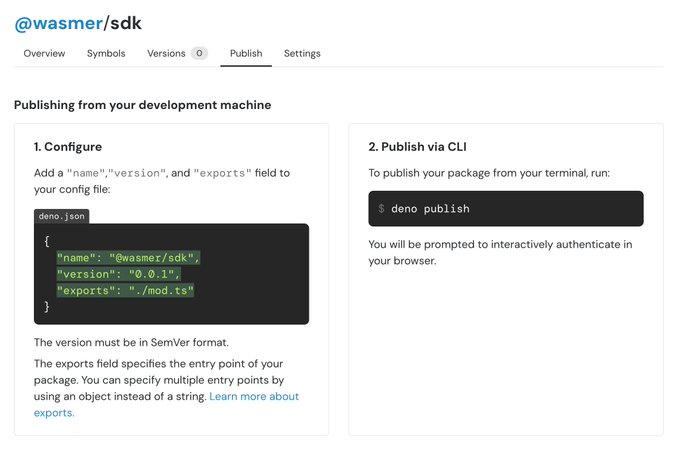
Task: Click the inline "version" code in the paragraph
Action: point(135,173)
